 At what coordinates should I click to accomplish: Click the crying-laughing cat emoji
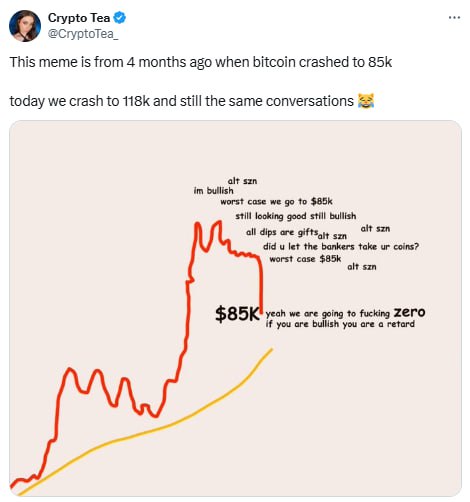(x=366, y=101)
